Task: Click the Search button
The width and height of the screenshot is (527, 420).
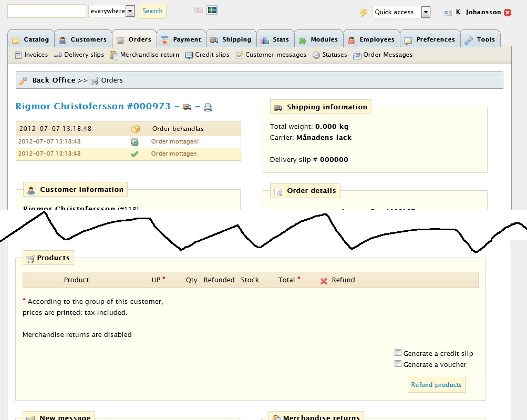Action: pos(152,11)
